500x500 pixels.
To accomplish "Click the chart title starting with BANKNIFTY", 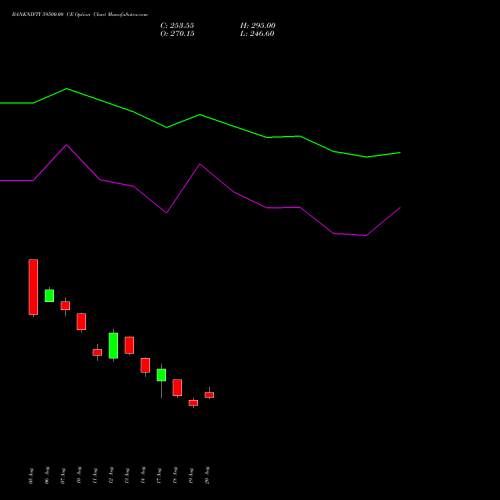I will tap(80, 15).
